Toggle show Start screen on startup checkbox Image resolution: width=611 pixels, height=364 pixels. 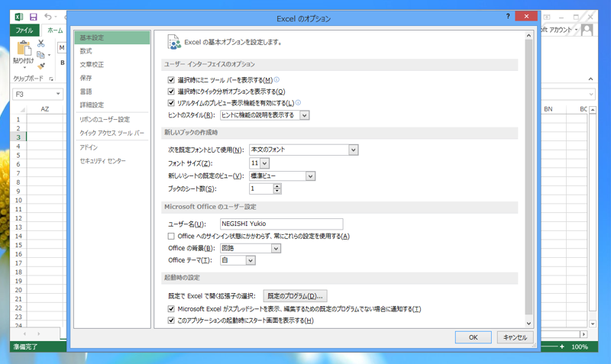[x=171, y=321]
